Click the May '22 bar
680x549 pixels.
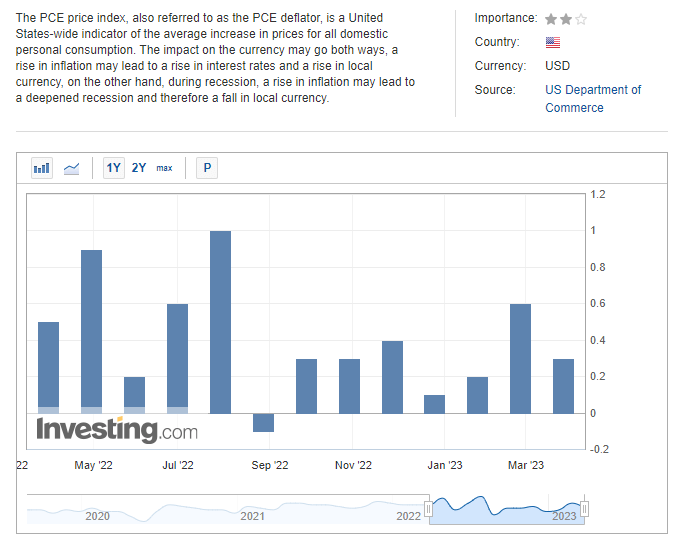91,330
